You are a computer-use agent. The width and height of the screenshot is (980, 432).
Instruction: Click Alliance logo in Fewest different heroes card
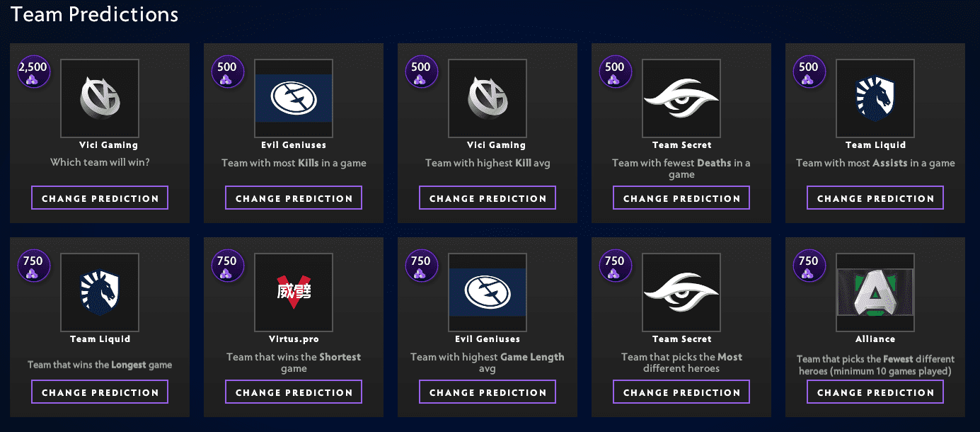875,292
